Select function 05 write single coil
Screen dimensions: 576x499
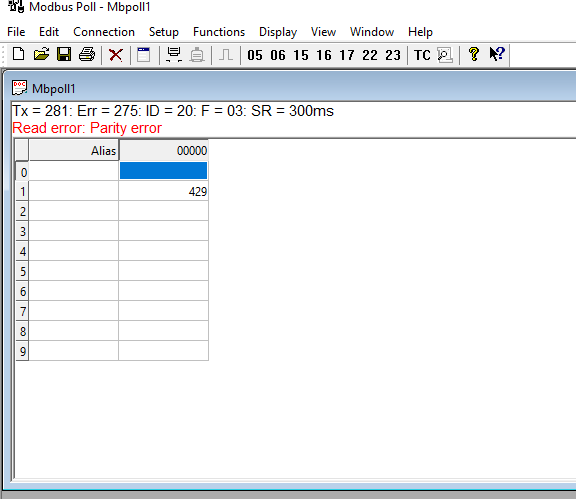coord(255,55)
